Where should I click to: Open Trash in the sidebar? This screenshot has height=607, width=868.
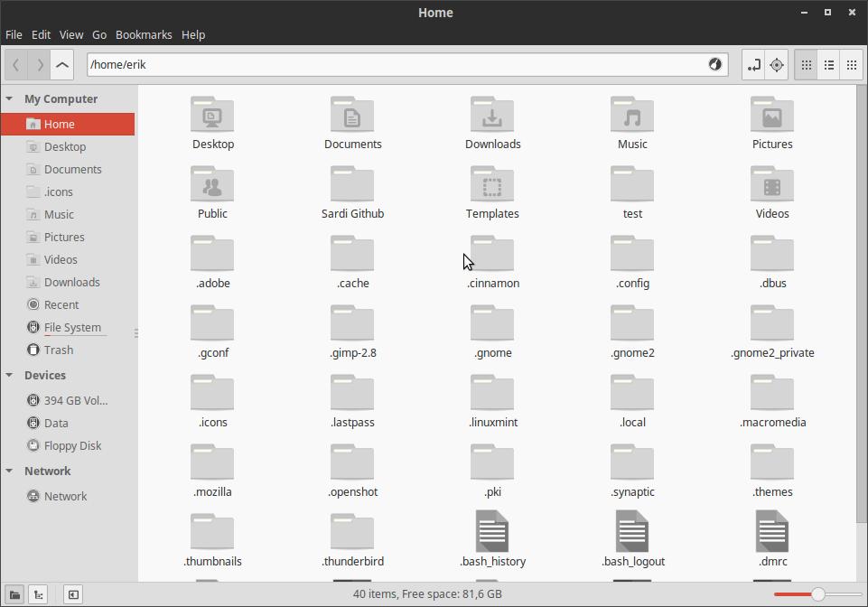point(68,350)
